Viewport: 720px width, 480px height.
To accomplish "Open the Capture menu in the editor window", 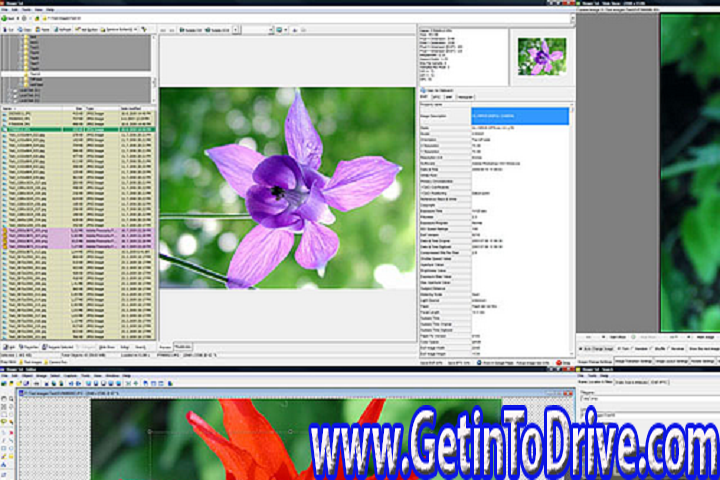I will (x=70, y=376).
